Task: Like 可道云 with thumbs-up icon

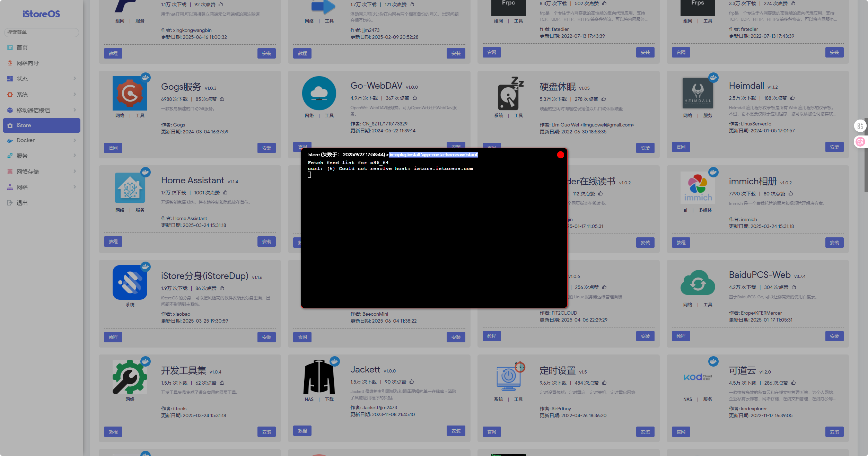Action: coord(794,383)
